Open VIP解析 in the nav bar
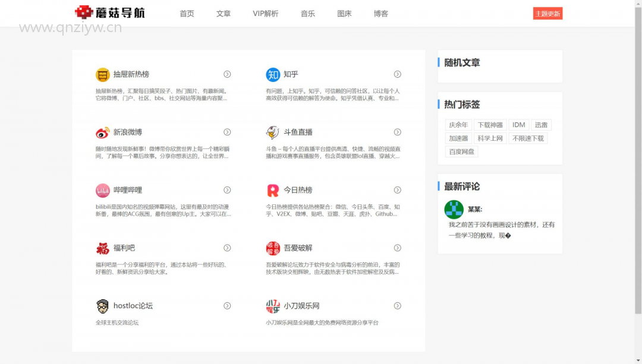This screenshot has height=364, width=642. point(265,14)
